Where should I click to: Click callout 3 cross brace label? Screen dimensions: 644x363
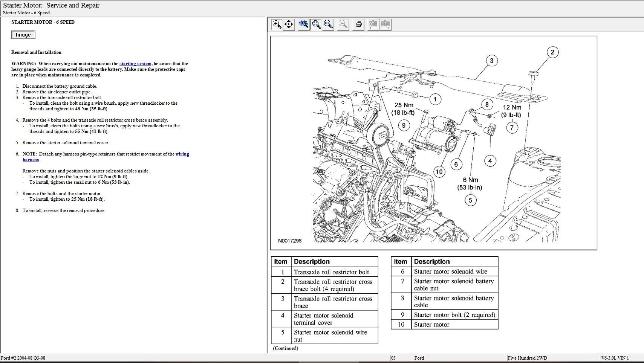[491, 61]
